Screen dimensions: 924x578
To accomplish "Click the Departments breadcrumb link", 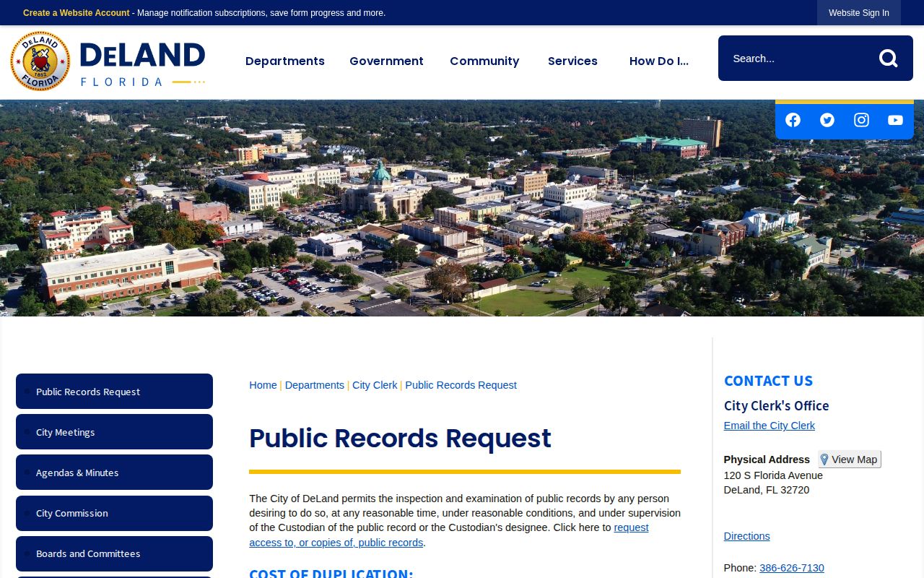I will click(315, 385).
